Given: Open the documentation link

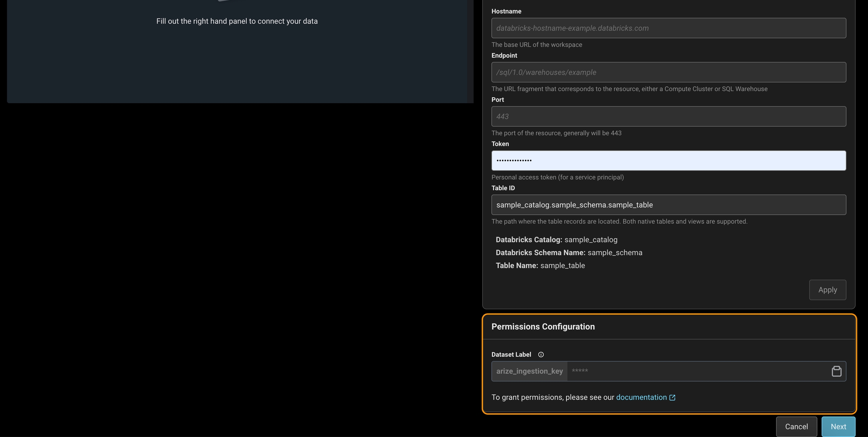Looking at the screenshot, I should (x=641, y=397).
